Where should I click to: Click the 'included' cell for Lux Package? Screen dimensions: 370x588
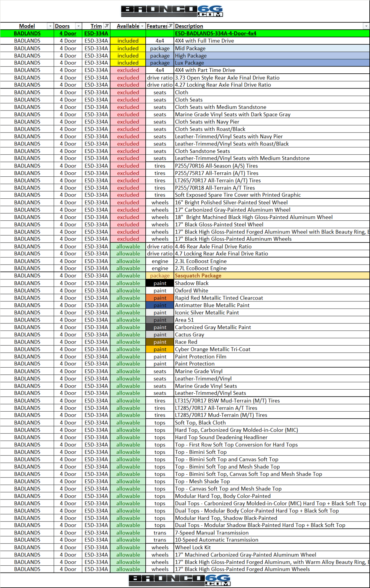pyautogui.click(x=128, y=63)
